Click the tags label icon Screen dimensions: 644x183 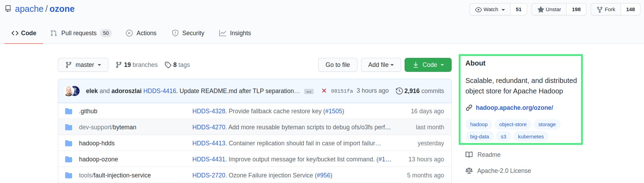(x=168, y=65)
